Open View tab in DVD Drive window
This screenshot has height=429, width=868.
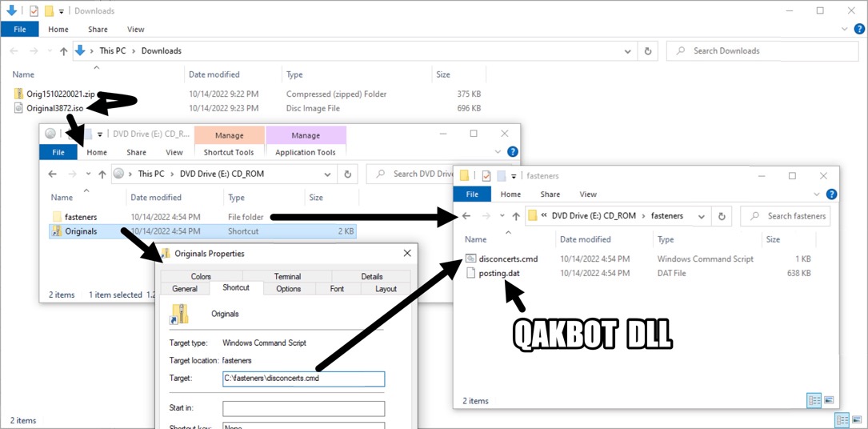174,152
